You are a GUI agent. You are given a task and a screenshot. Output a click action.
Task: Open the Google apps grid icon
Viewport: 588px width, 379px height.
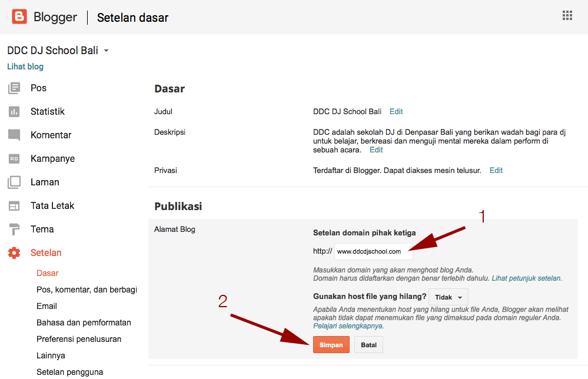(567, 15)
